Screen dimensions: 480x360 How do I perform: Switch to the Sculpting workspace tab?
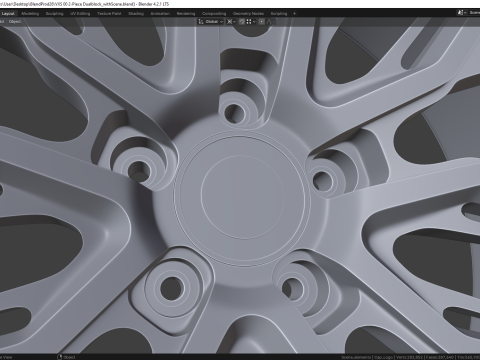pyautogui.click(x=54, y=14)
